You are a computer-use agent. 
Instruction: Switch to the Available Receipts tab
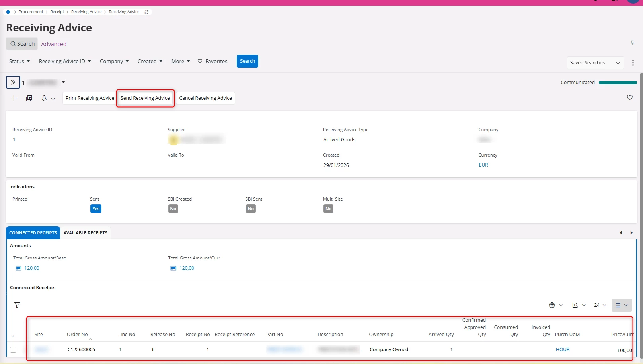[x=86, y=233]
